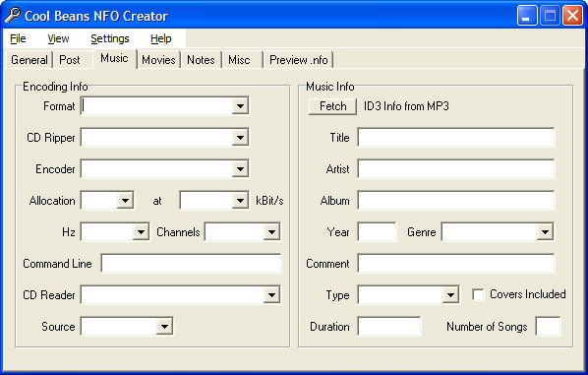The height and width of the screenshot is (375, 588).
Task: Open the File menu
Action: point(18,38)
